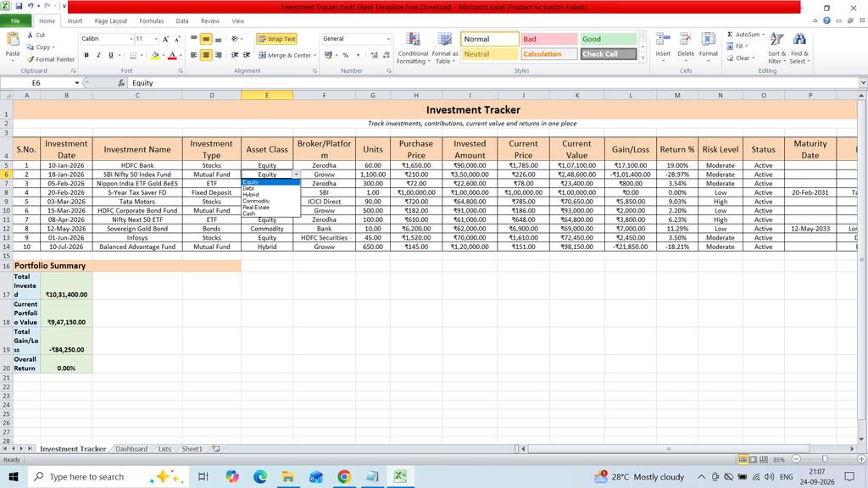Image resolution: width=868 pixels, height=488 pixels.
Task: Switch to the Formulas tab
Action: click(x=151, y=21)
